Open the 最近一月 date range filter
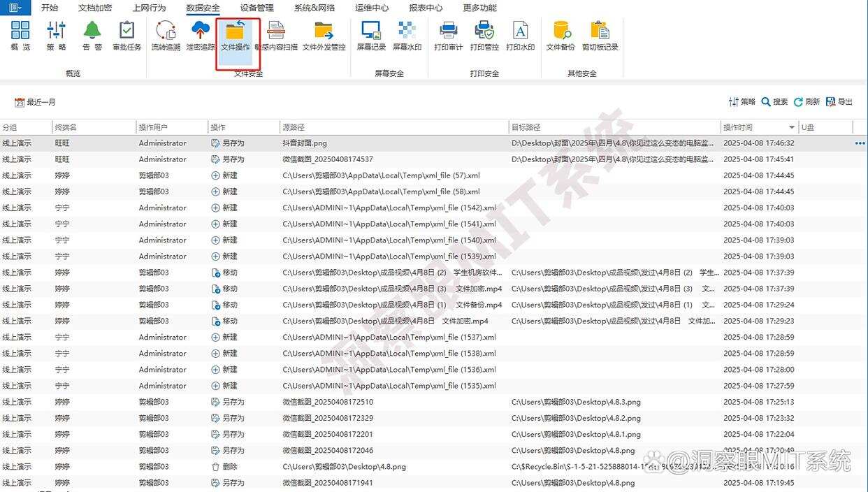The width and height of the screenshot is (868, 492). (x=35, y=102)
